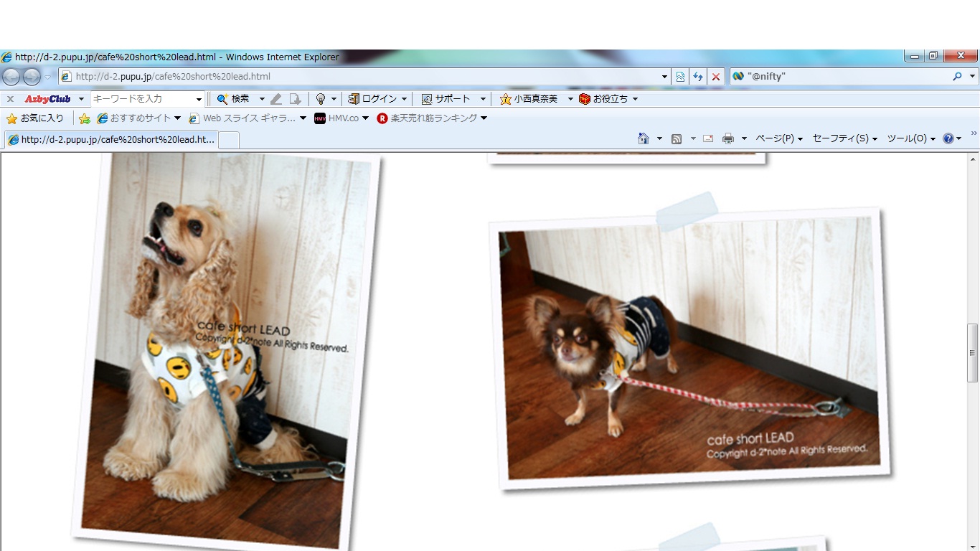Click the サポート toolbar button
Screen dimensions: 980x551
coord(446,99)
